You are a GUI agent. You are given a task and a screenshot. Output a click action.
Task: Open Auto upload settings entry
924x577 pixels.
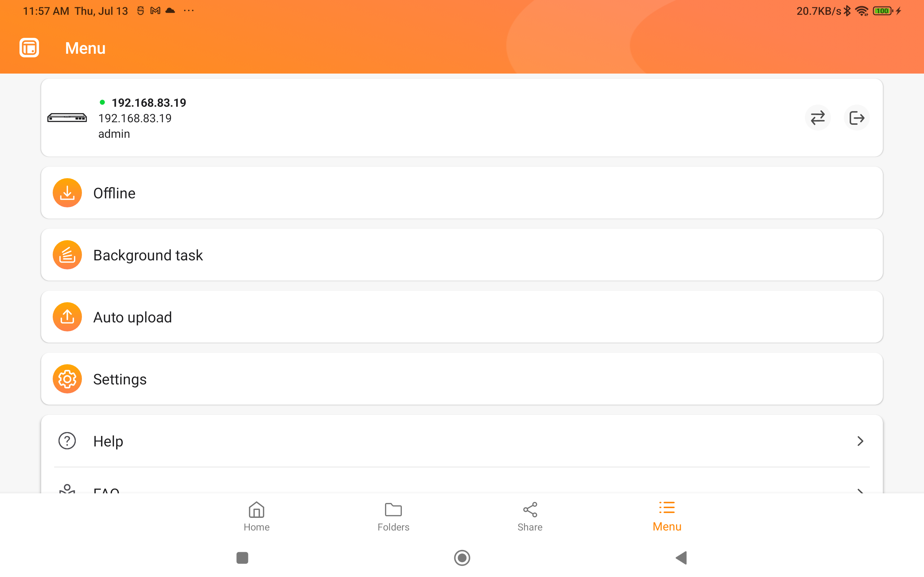[x=462, y=317]
